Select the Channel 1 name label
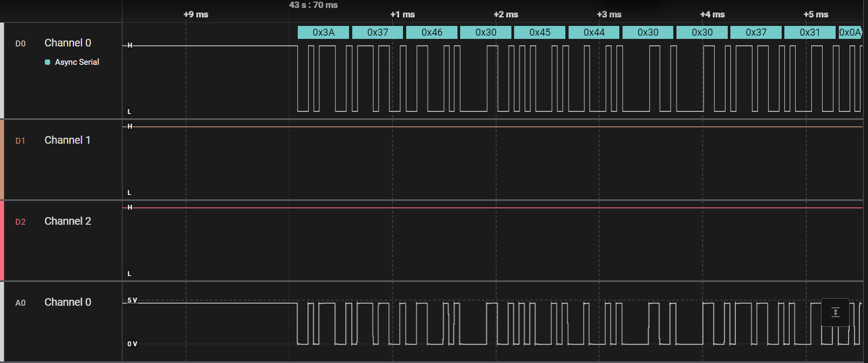Viewport: 868px width, 363px height. 67,140
